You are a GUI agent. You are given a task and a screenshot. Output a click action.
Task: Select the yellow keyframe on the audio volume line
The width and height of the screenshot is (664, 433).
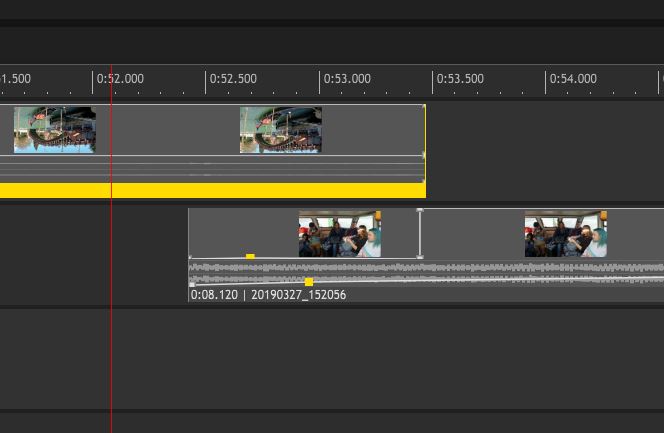pos(309,282)
